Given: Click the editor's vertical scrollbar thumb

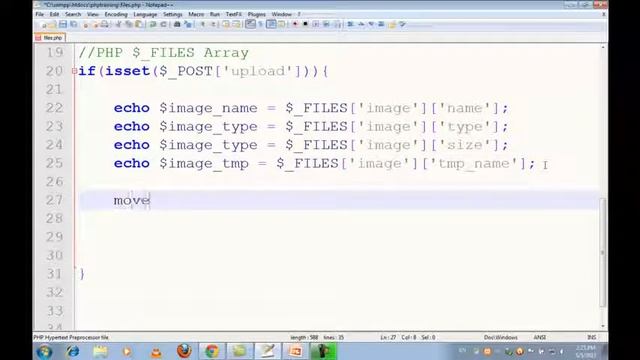Looking at the screenshot, I should pos(603,252).
